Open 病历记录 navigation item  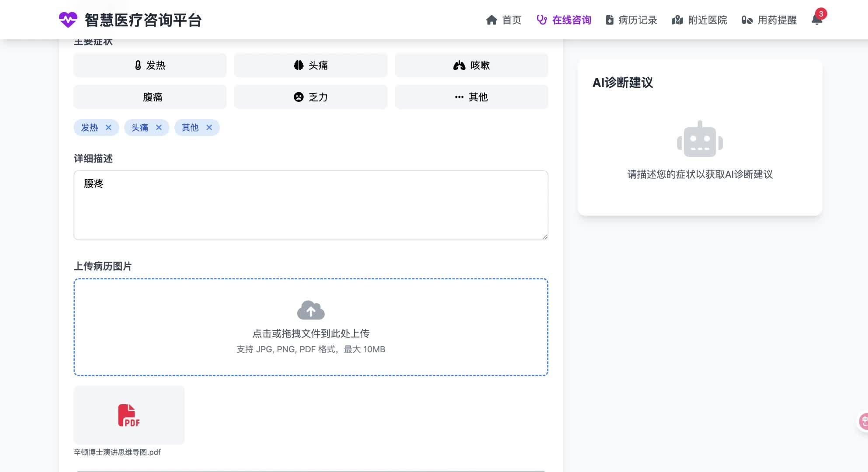632,20
